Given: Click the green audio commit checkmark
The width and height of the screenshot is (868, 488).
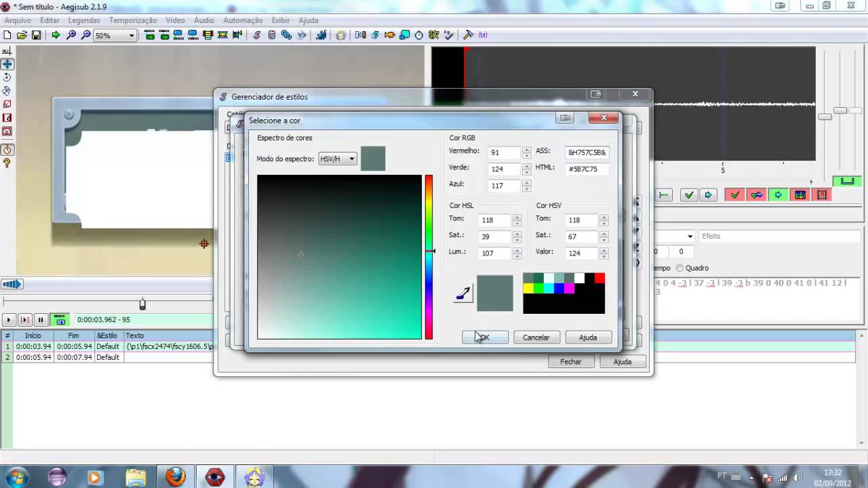Looking at the screenshot, I should pos(689,195).
